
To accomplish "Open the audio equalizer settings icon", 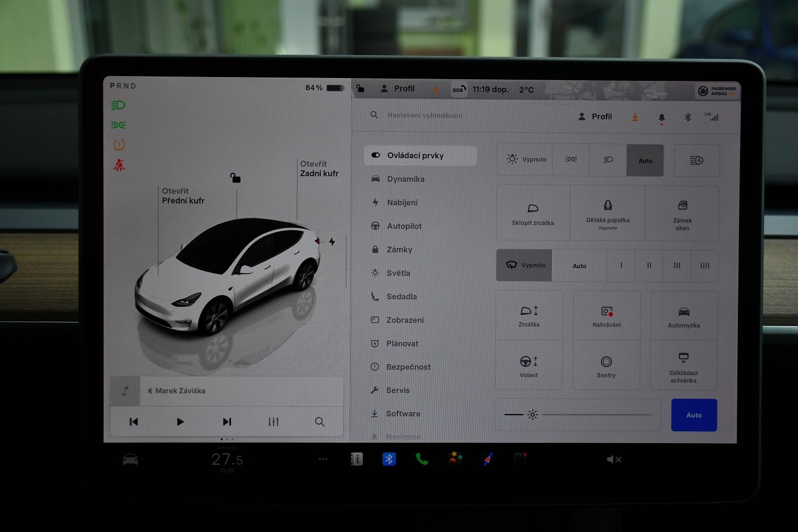I will click(x=273, y=422).
